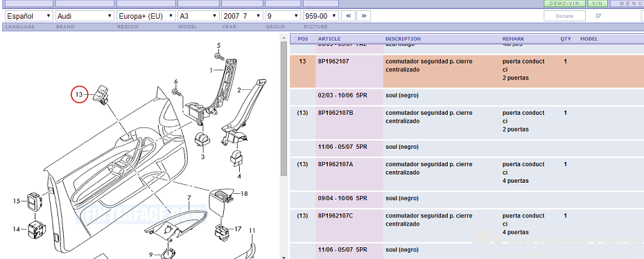This screenshot has height=259, width=644.
Task: Open the Model dropdown showing A3
Action: click(x=198, y=16)
